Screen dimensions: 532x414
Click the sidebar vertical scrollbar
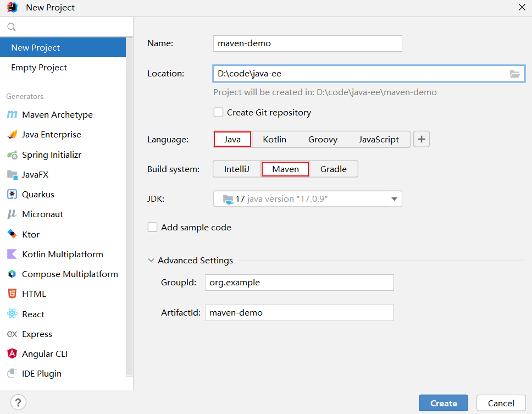129,206
